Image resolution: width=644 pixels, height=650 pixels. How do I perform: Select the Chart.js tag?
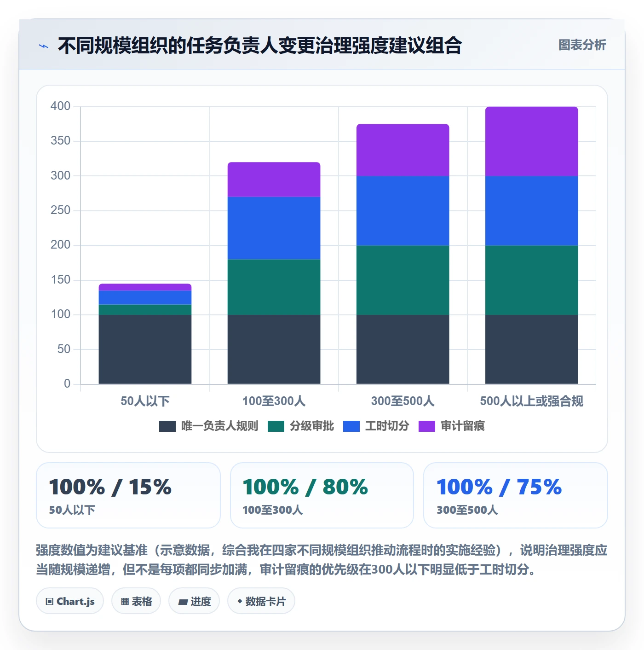click(x=70, y=601)
